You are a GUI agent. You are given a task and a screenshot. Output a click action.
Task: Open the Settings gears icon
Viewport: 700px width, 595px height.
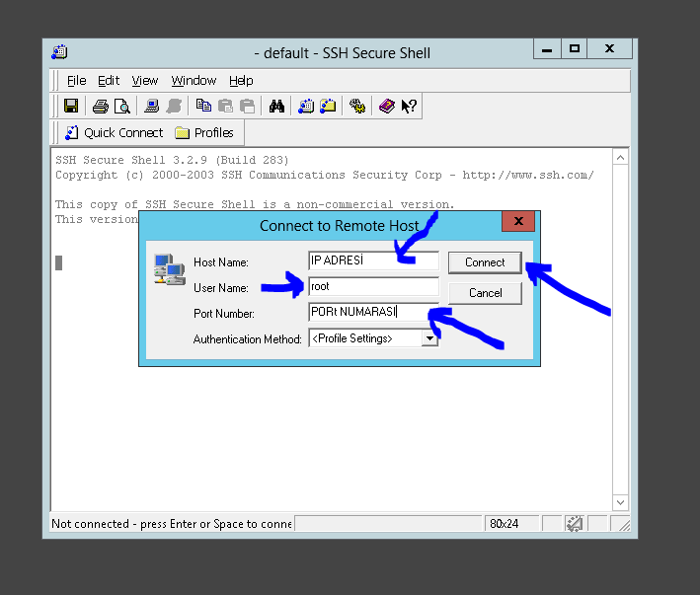tap(357, 107)
